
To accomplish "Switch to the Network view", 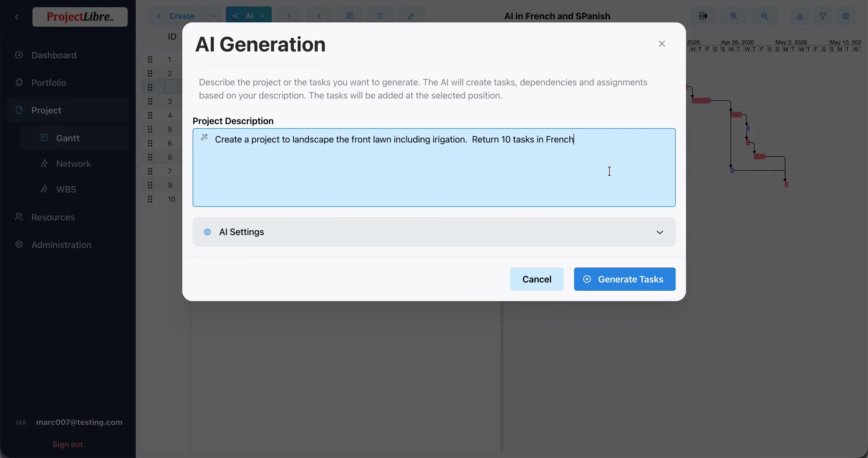I will point(74,164).
